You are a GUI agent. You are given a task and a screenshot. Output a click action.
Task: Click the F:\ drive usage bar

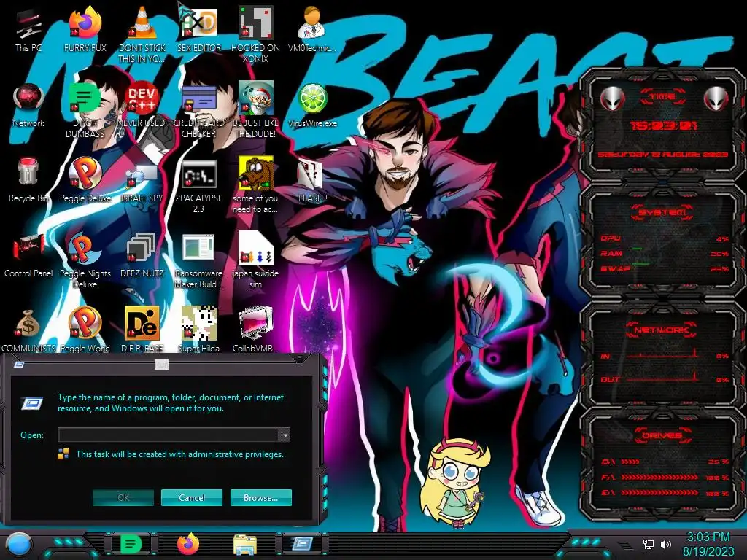659,477
